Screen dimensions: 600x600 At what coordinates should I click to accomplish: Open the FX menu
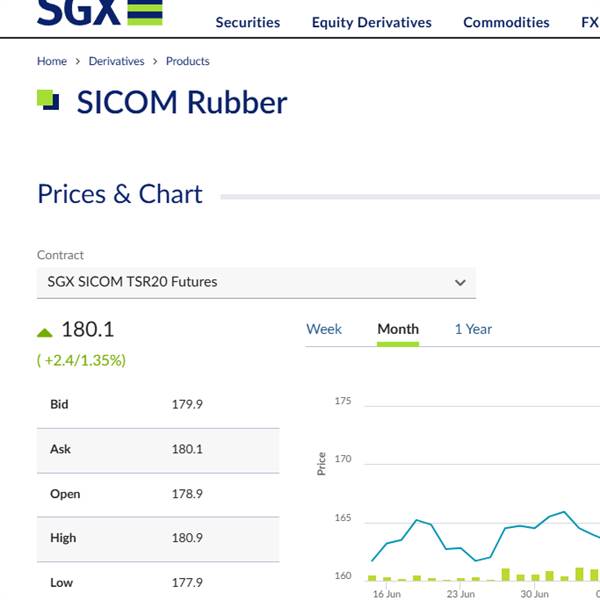590,23
